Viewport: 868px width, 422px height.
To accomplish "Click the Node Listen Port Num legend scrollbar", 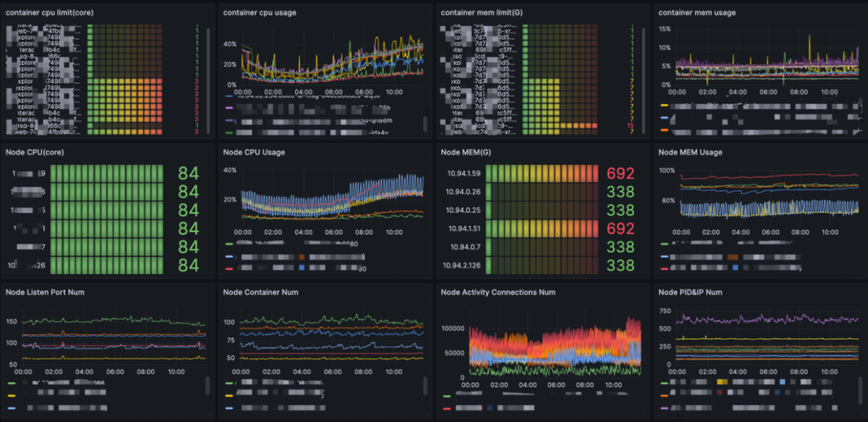I will pyautogui.click(x=208, y=386).
